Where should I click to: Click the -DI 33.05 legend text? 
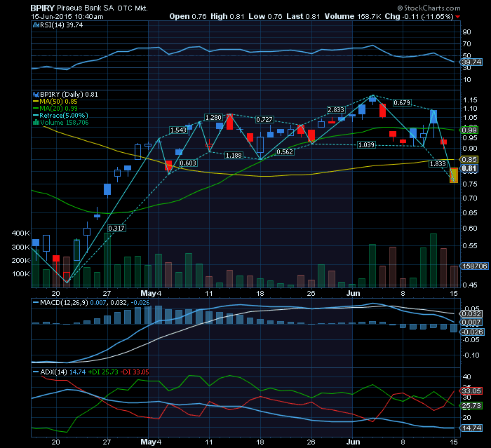click(135, 372)
